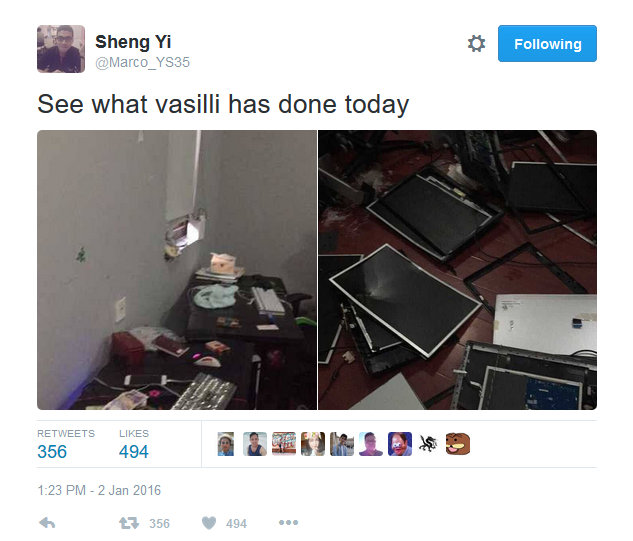Open the @Marco_YS35 handle link

tap(142, 63)
